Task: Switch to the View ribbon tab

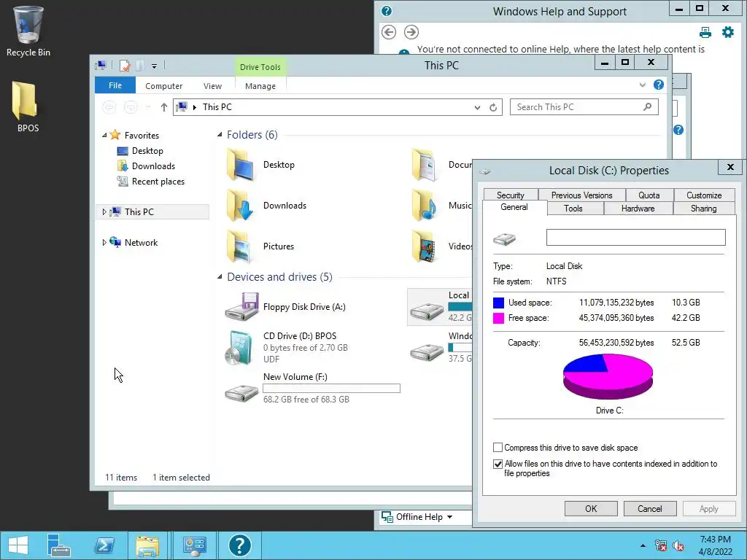Action: click(x=212, y=86)
